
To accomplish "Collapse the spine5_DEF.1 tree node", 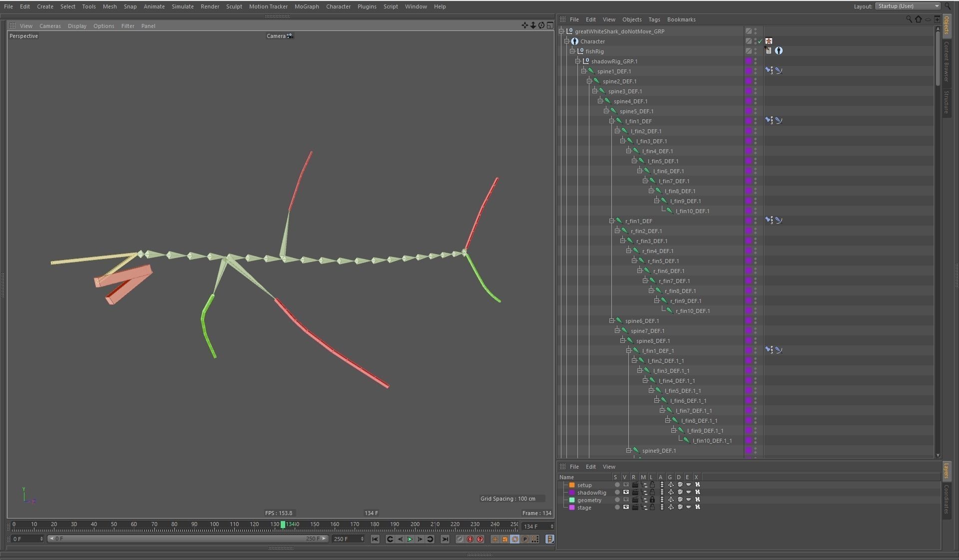I will (x=606, y=111).
